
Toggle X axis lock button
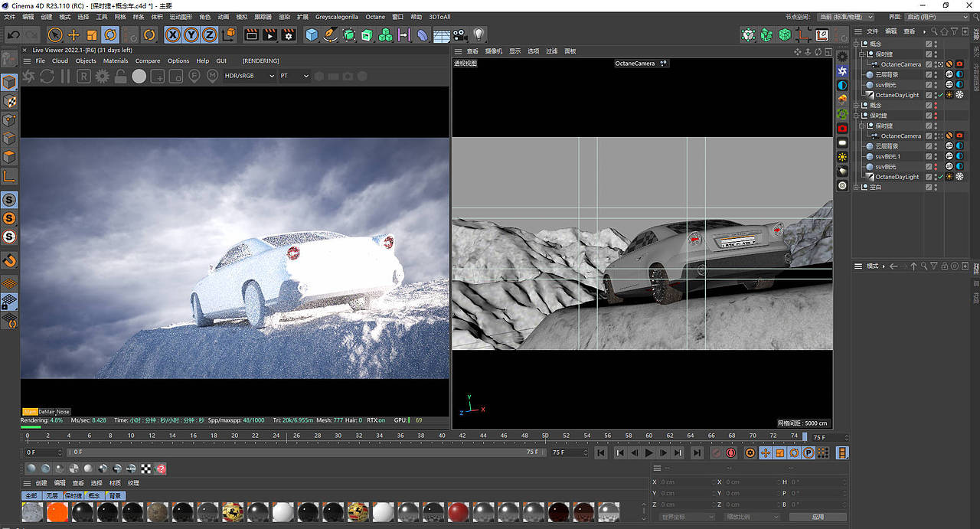tap(173, 34)
